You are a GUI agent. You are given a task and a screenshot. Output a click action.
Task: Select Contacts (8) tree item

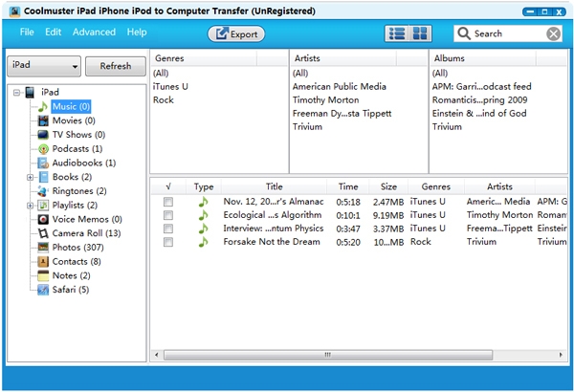[77, 262]
